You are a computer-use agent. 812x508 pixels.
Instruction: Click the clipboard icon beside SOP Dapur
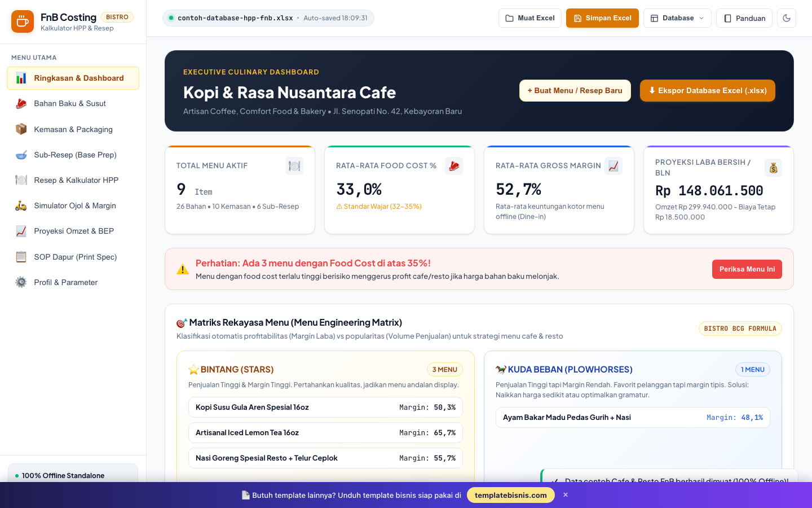coord(21,257)
